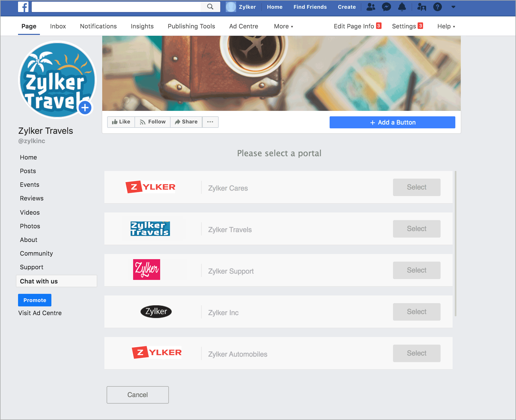The width and height of the screenshot is (516, 420).
Task: Open the friend requests icon
Action: click(371, 7)
